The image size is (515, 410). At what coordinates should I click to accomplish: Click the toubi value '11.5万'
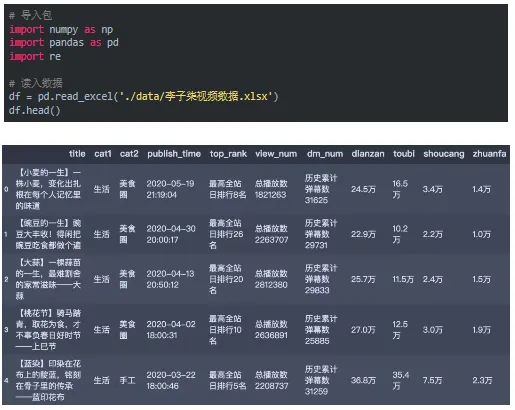click(403, 279)
